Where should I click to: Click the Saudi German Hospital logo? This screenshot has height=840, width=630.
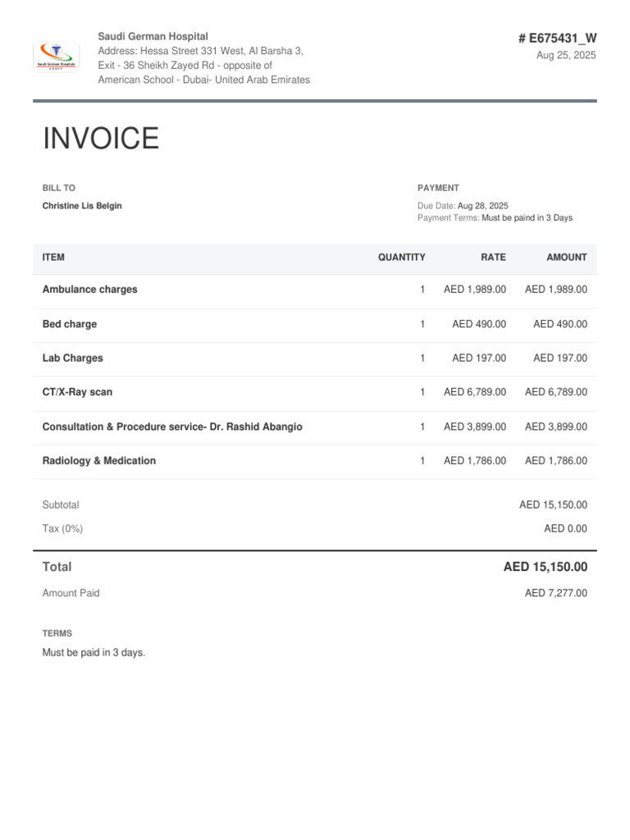click(x=57, y=57)
